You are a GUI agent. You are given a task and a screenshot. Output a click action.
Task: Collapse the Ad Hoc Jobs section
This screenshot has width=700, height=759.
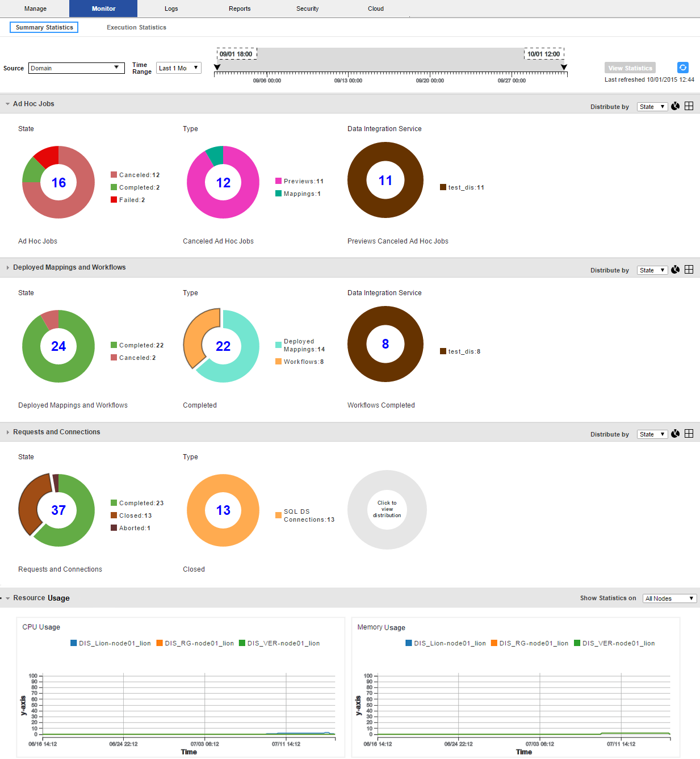8,104
